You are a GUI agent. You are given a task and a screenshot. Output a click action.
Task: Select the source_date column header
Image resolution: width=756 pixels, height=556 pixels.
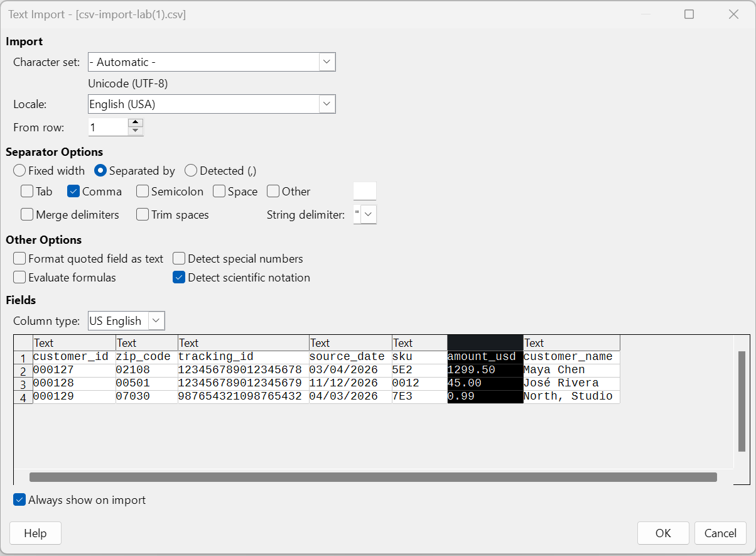(x=350, y=343)
